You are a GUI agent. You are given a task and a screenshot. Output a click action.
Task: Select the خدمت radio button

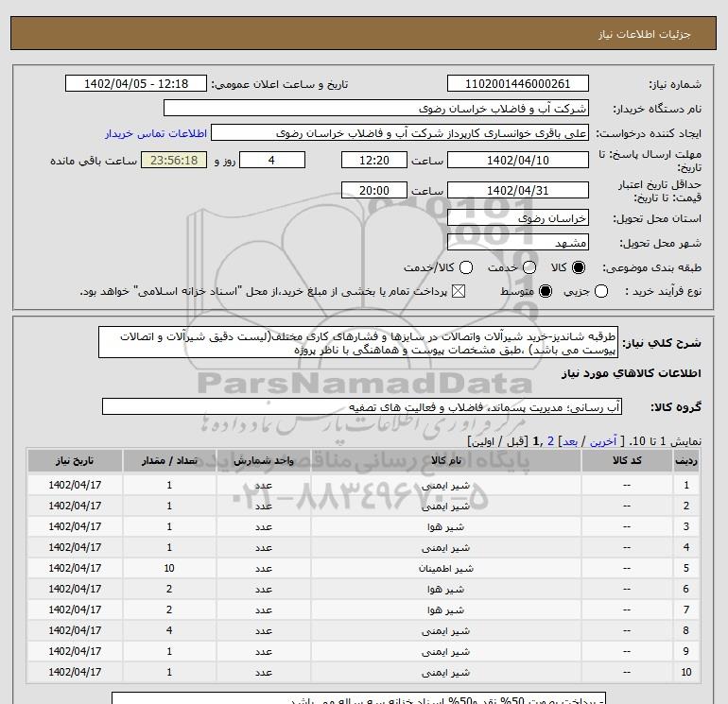coord(529,267)
